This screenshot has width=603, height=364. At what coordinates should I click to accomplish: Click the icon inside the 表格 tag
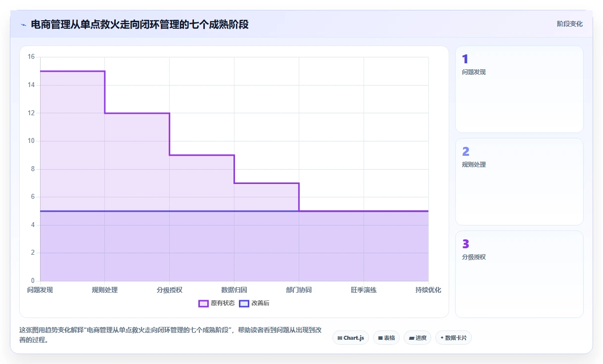380,338
